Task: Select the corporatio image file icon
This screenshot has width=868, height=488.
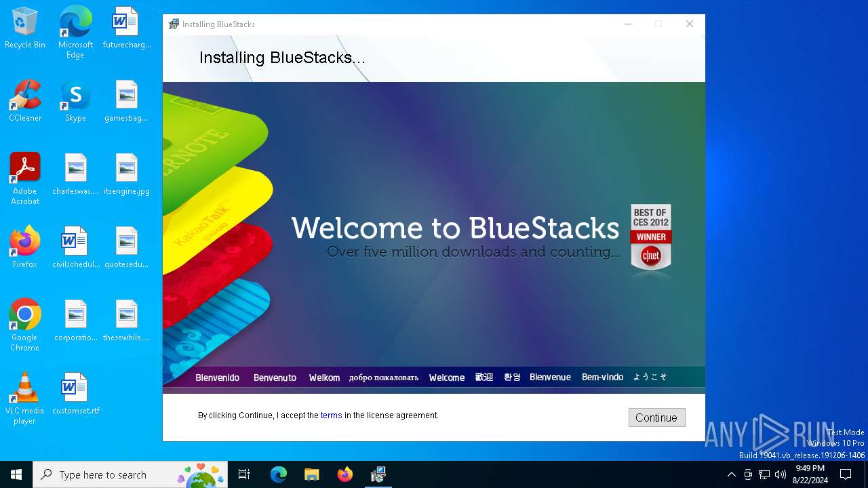Action: click(75, 321)
